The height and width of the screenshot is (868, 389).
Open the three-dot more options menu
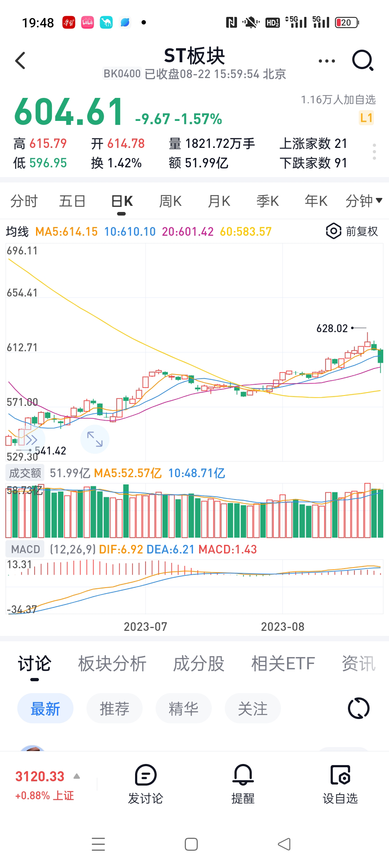(327, 61)
